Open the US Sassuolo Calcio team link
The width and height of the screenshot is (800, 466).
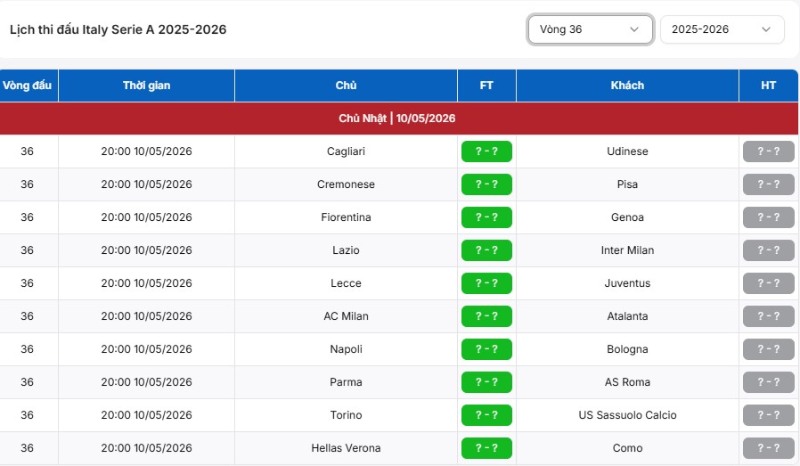(x=628, y=415)
